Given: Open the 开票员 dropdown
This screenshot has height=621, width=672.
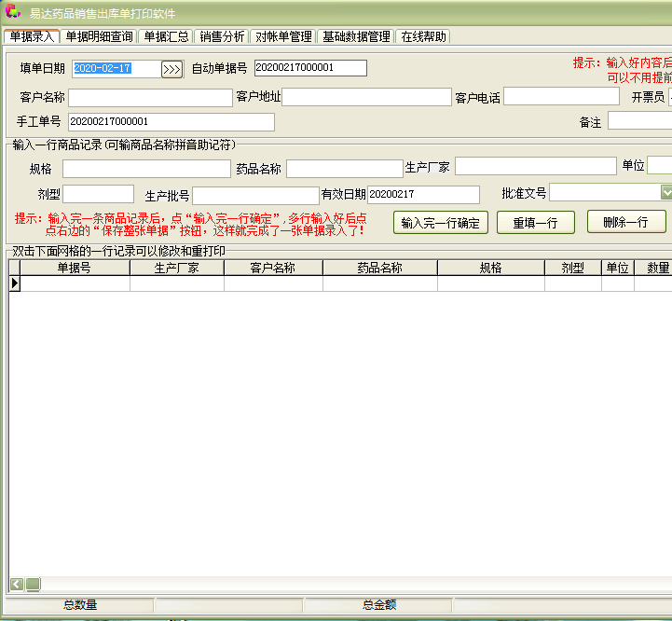Looking at the screenshot, I should coord(669,96).
